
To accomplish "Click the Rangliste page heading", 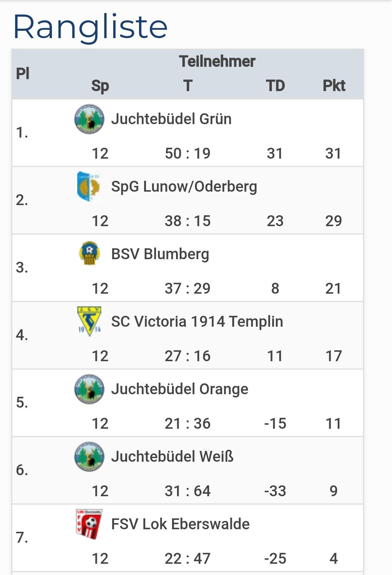I will [x=90, y=27].
